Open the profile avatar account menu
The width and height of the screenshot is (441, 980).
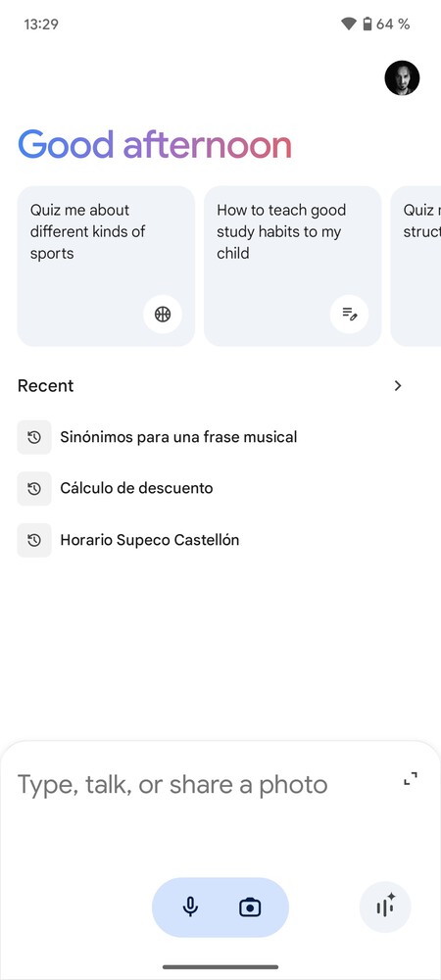point(402,78)
